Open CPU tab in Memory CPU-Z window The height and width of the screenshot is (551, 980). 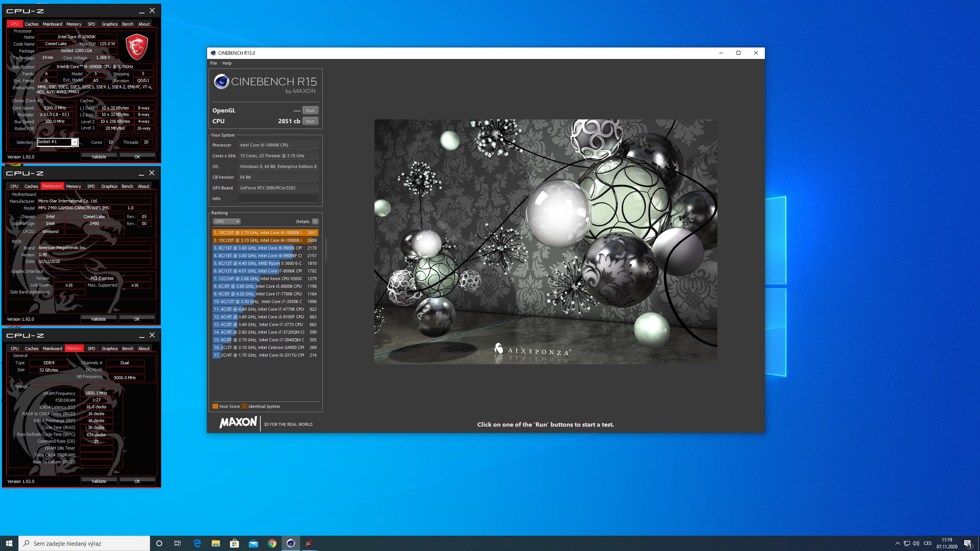15,349
